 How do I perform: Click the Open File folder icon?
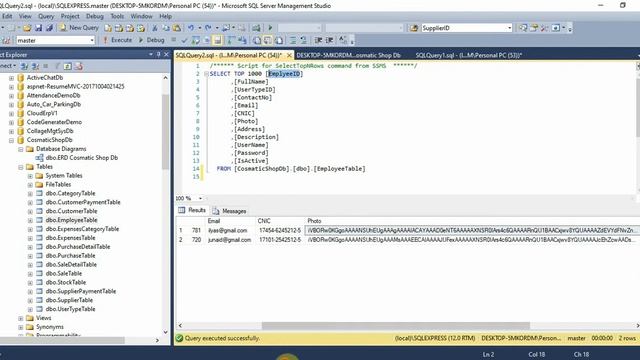point(27,28)
